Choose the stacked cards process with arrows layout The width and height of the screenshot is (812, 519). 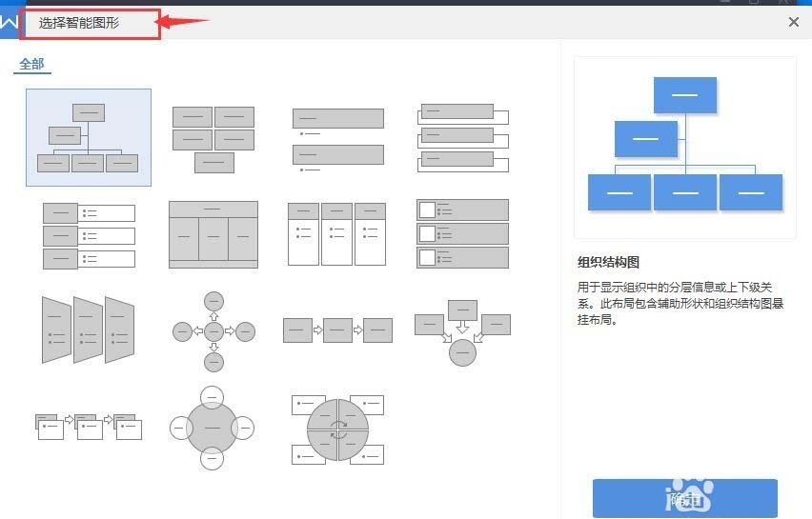tap(89, 427)
